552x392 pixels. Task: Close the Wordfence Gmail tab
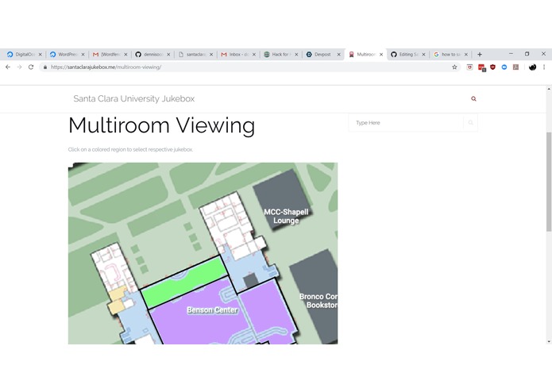pos(125,55)
